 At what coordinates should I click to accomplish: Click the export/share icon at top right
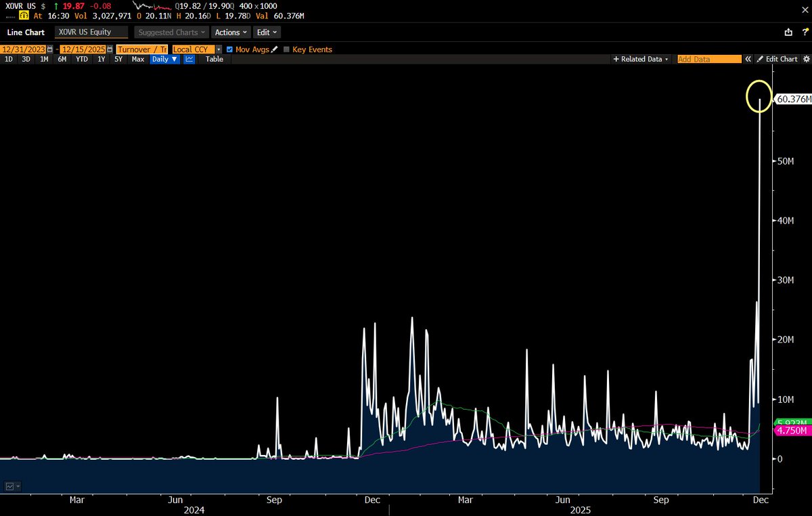point(788,32)
